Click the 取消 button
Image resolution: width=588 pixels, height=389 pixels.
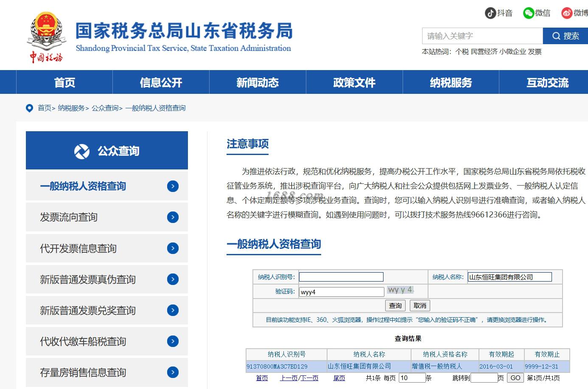pyautogui.click(x=420, y=305)
